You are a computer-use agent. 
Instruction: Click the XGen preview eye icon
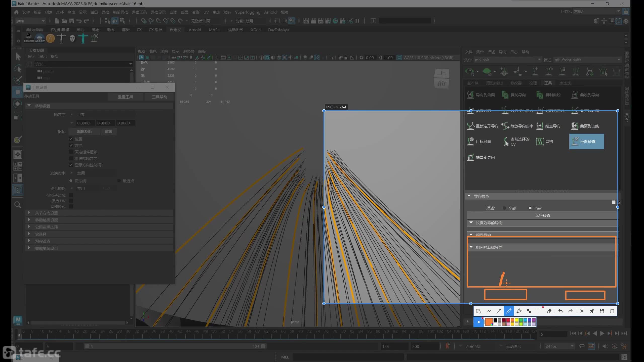tap(469, 72)
